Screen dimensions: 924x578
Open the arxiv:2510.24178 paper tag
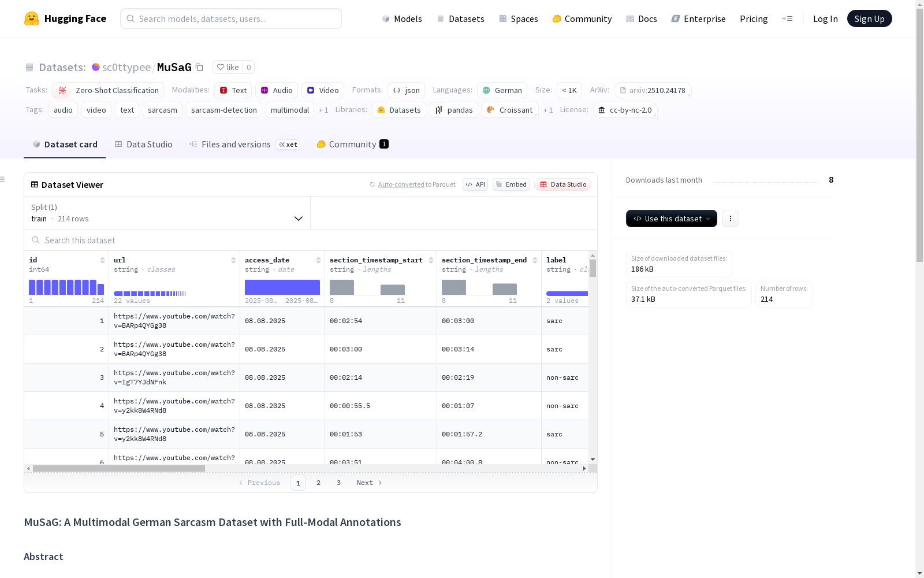pyautogui.click(x=653, y=90)
